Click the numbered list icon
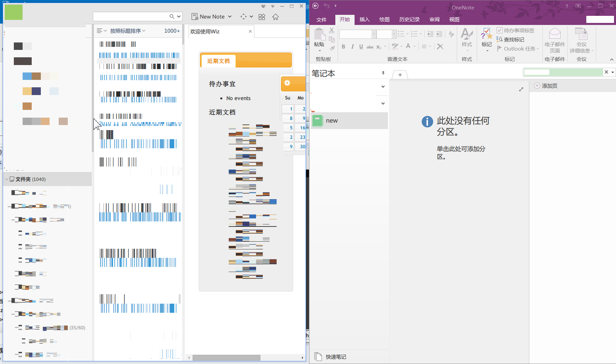Screen dimensions: 616x364 pos(415,34)
